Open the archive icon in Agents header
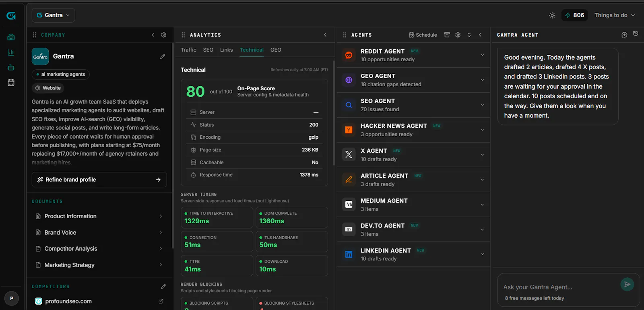Image resolution: width=644 pixels, height=310 pixels. [x=447, y=35]
